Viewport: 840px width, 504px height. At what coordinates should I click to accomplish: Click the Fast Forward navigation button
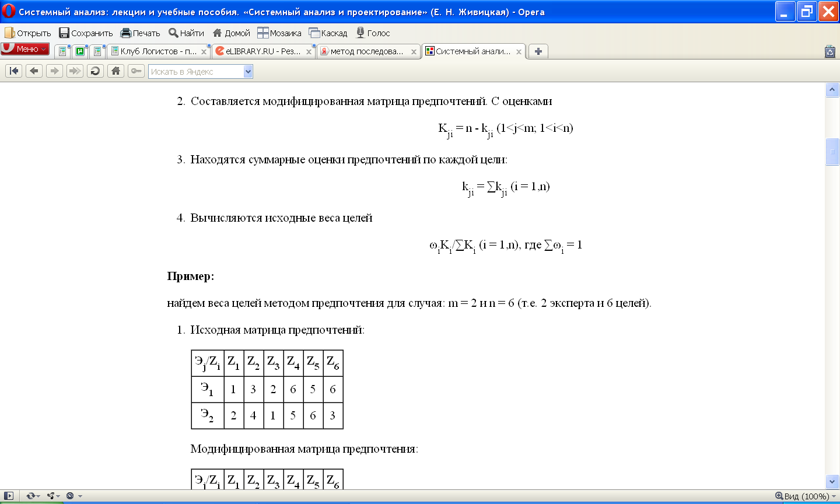click(75, 71)
